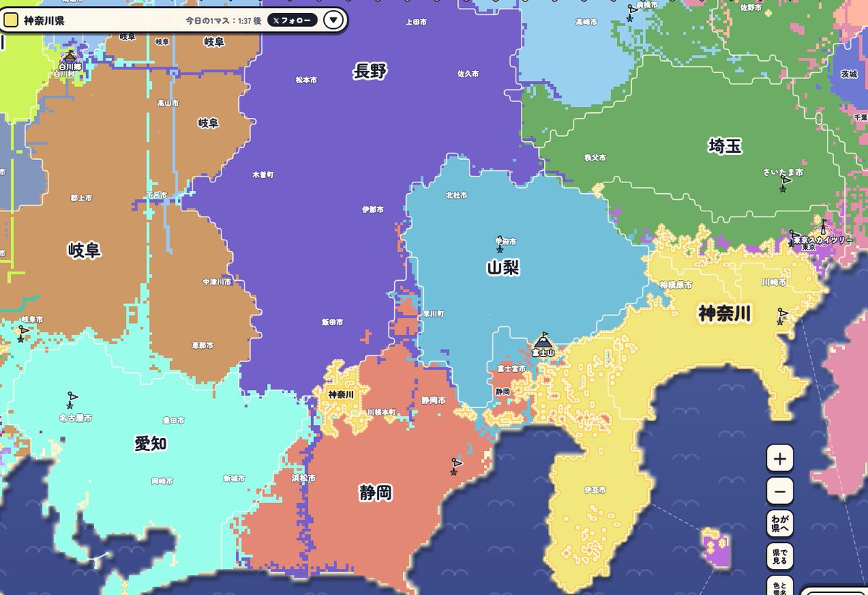
Task: Click the 川根本町 town label
Action: point(381,412)
